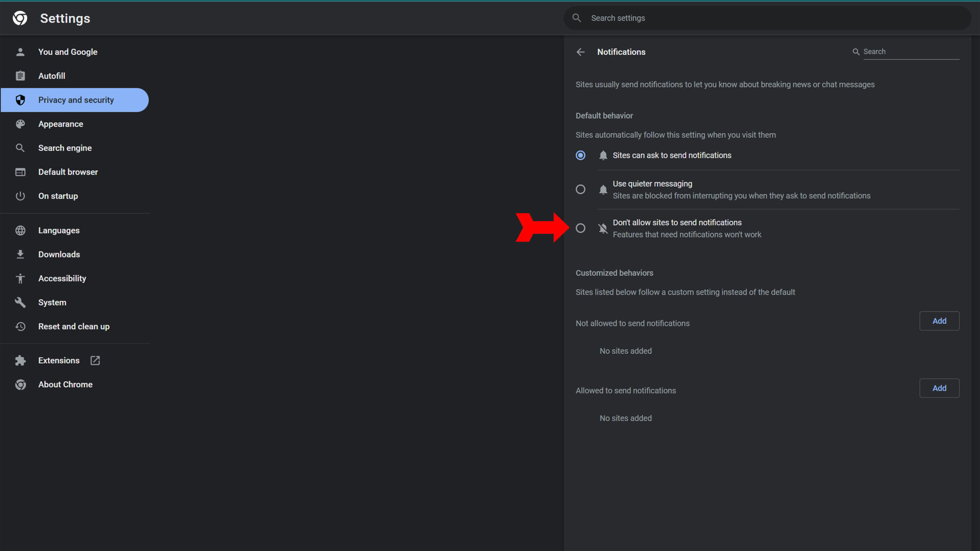Screen dimensions: 980x551
Task: Navigate back from Notifications settings
Action: (580, 52)
